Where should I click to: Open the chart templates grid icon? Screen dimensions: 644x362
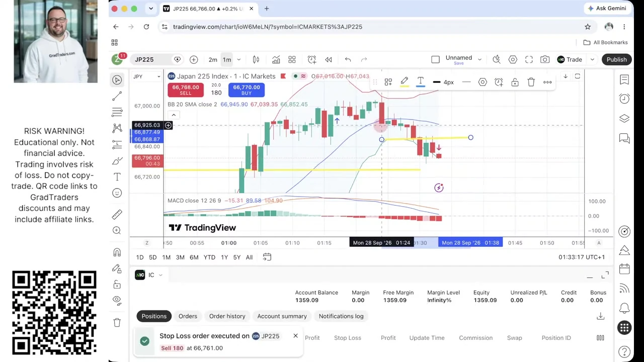pyautogui.click(x=292, y=59)
